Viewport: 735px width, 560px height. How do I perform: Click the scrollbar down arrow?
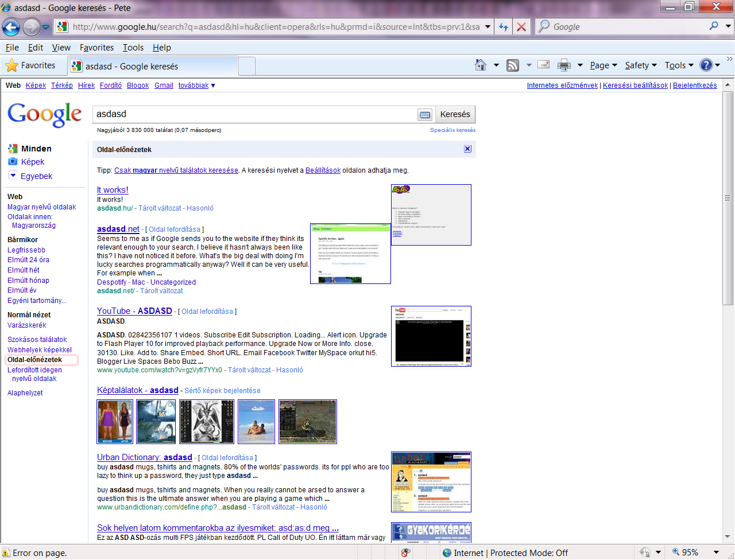(728, 537)
